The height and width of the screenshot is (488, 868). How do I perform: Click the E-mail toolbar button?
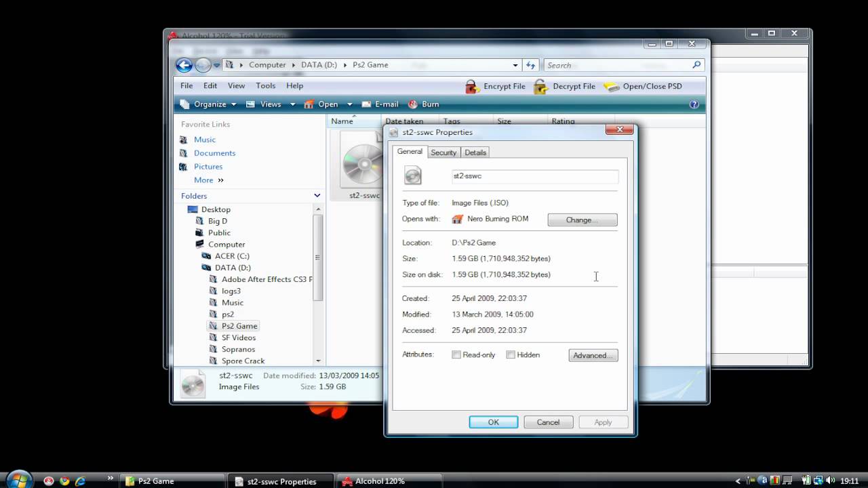[380, 104]
